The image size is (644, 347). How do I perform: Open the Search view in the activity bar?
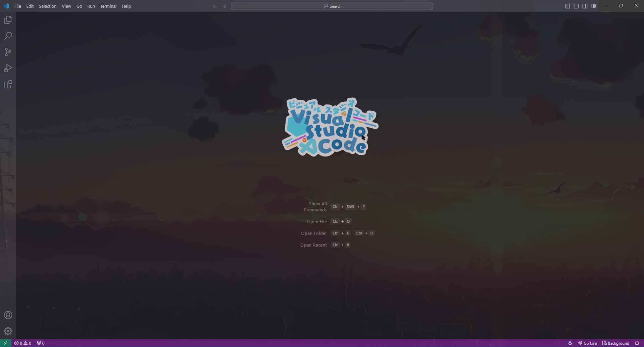8,36
